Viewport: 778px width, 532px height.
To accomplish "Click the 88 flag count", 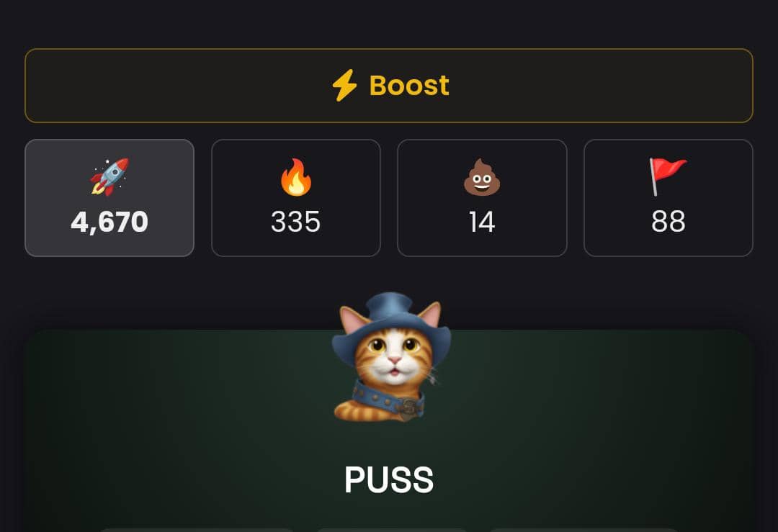I will coord(669,222).
